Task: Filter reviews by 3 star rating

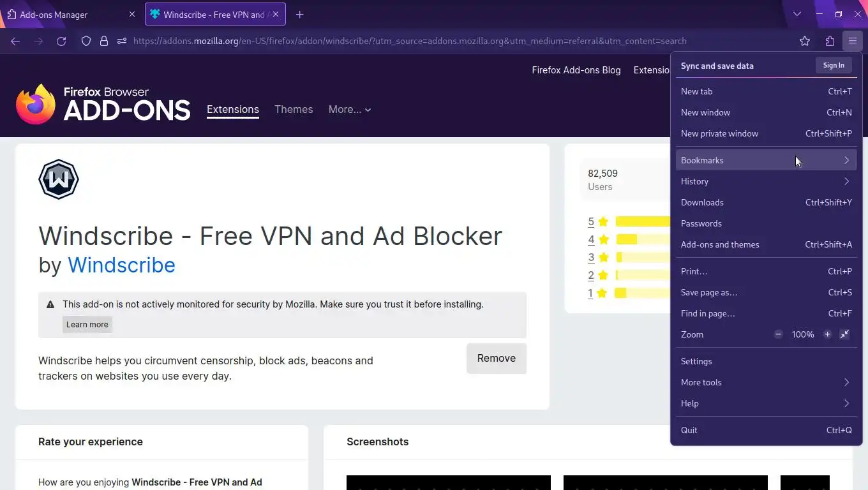Action: point(598,258)
